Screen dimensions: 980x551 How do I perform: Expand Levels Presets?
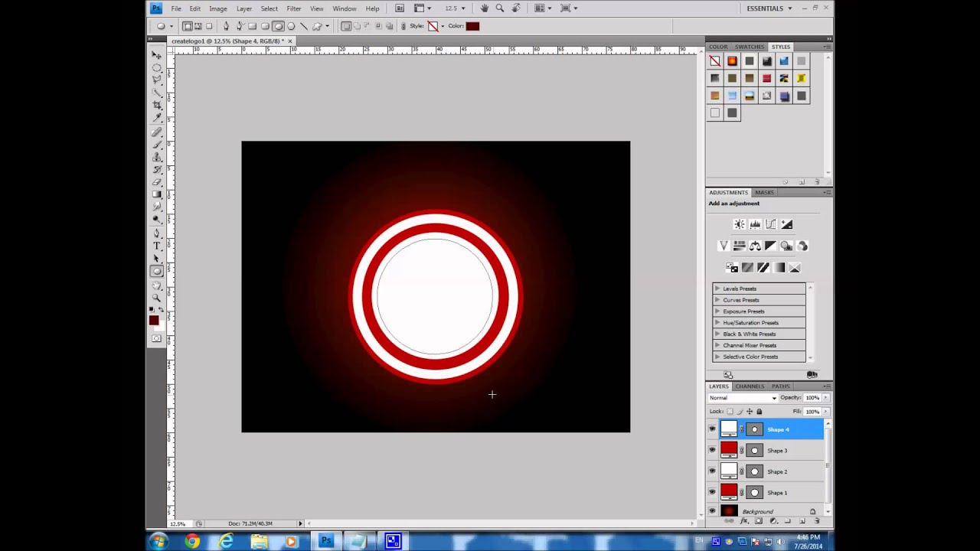point(717,289)
